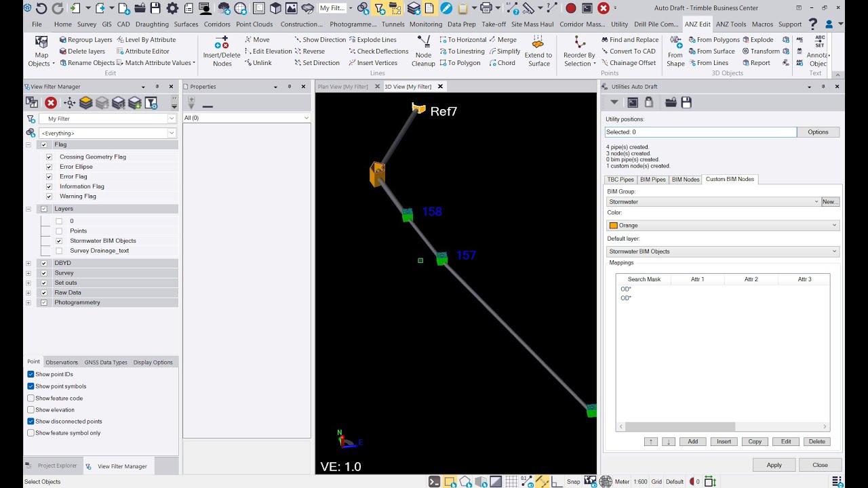Open Reorder By Selection tool
Image resolution: width=868 pixels, height=488 pixels.
[579, 52]
